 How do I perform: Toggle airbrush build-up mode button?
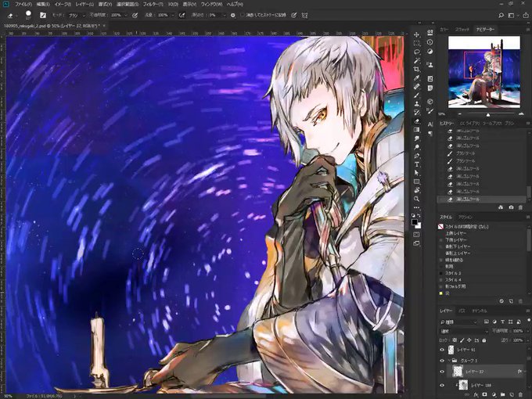click(x=182, y=16)
